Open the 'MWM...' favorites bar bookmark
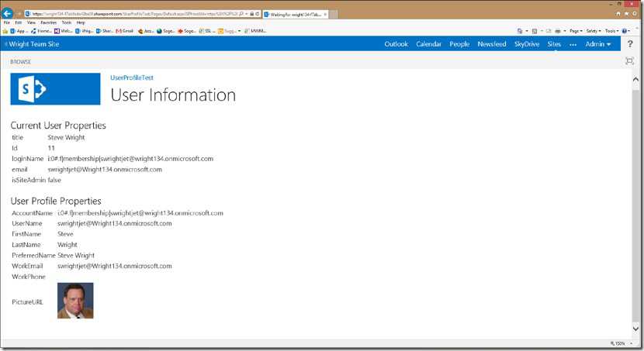The width and height of the screenshot is (644, 351). [255, 31]
